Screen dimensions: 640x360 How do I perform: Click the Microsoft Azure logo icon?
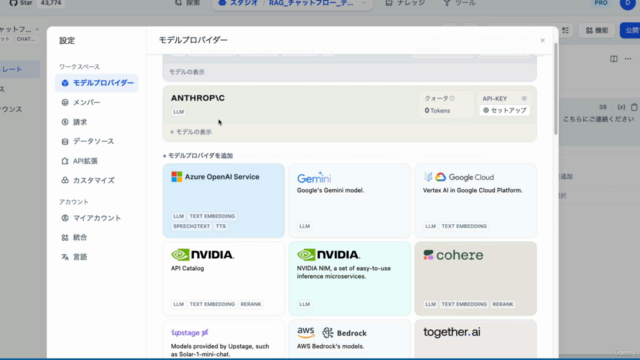177,177
